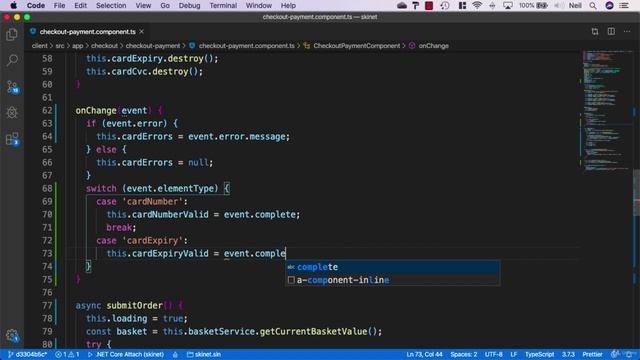
Task: Click the user name 'Neil' in menu bar
Action: click(575, 5)
